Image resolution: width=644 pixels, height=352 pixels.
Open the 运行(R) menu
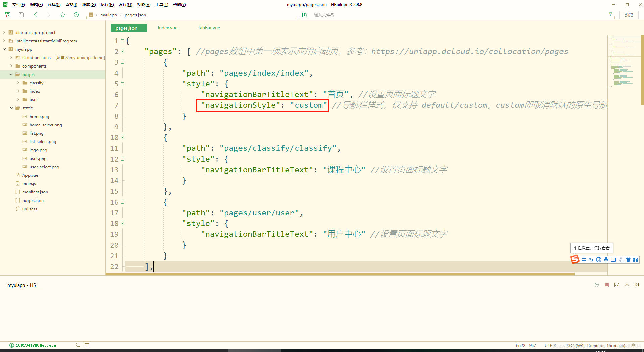tap(107, 4)
